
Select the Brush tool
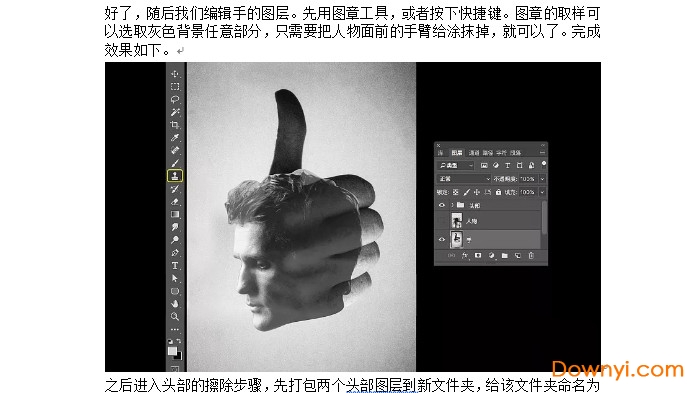click(x=175, y=163)
